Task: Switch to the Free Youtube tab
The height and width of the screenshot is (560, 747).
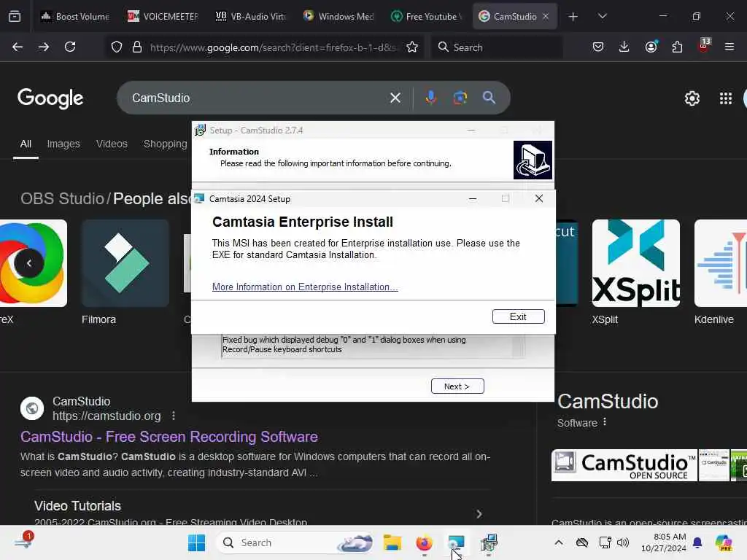Action: (x=426, y=16)
